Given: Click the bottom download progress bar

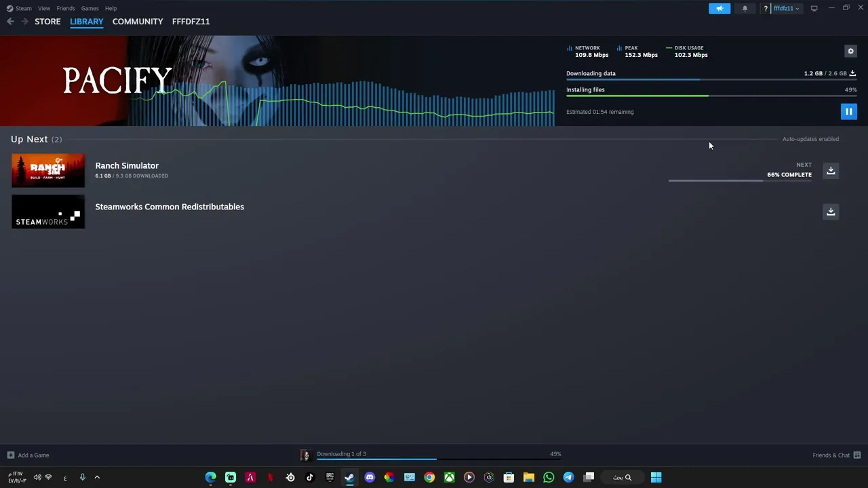Looking at the screenshot, I should click(x=439, y=460).
